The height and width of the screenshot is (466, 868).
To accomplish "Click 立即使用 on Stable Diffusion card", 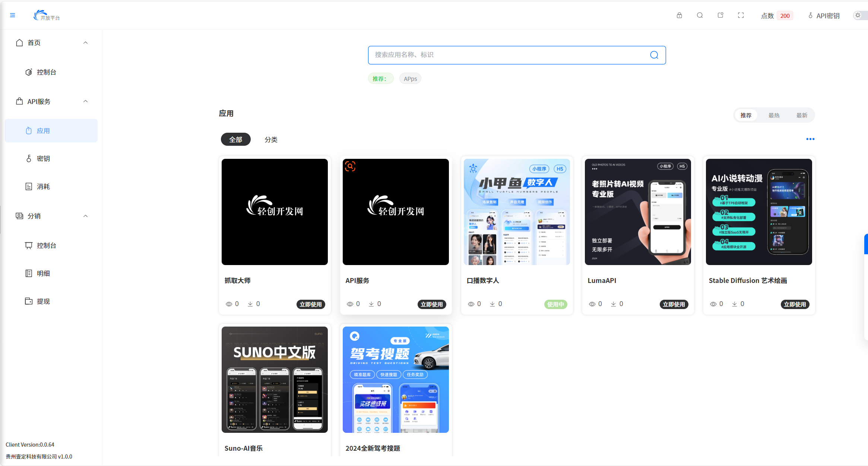I will tap(795, 304).
